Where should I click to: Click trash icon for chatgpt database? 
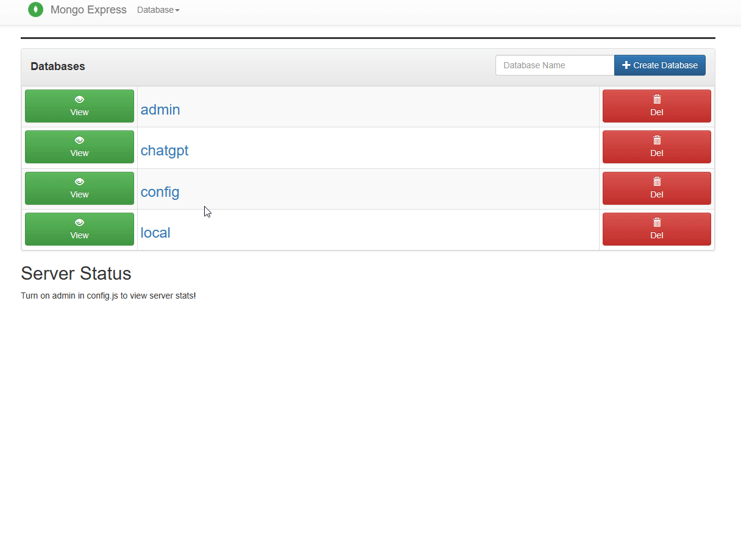point(657,140)
